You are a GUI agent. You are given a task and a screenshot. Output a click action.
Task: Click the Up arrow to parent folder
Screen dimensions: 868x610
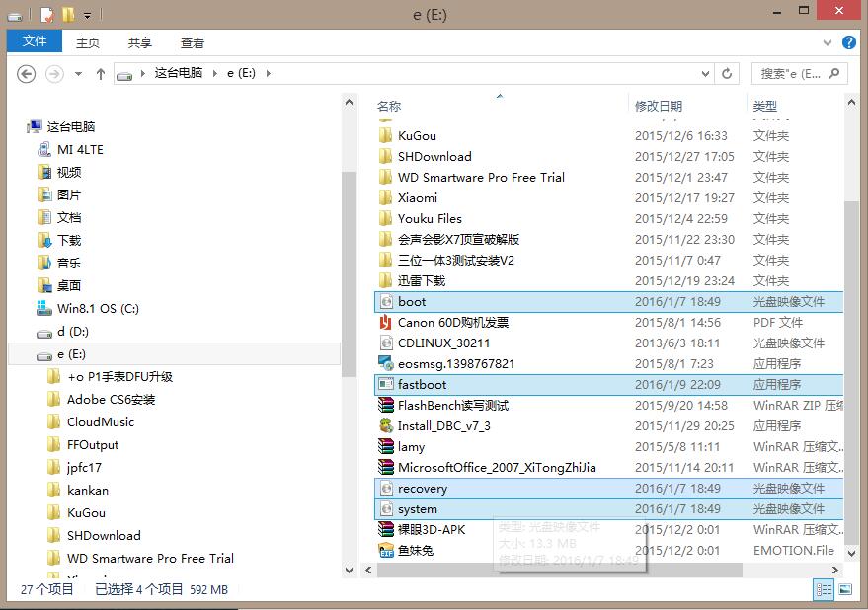click(100, 74)
